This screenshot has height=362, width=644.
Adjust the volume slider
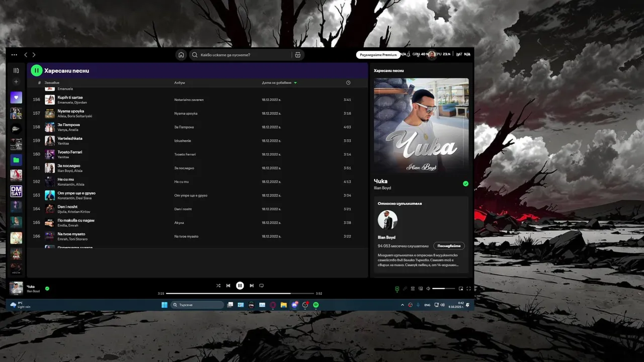443,289
